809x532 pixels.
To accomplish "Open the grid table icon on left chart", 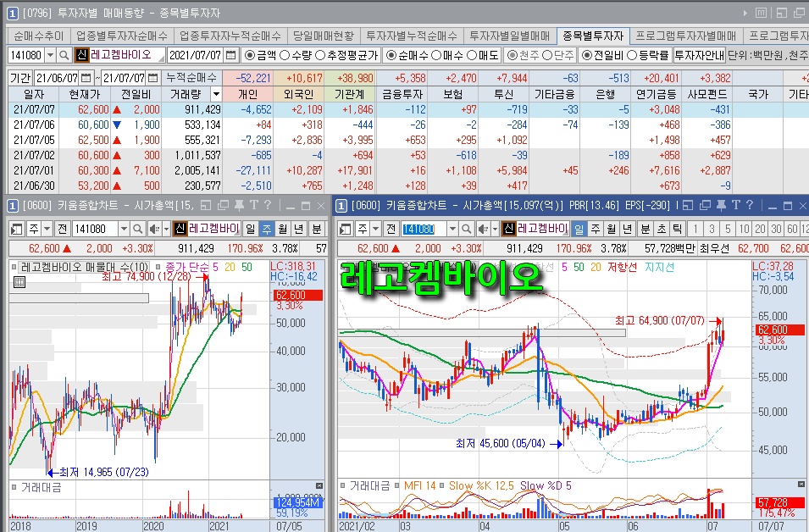I will (19, 282).
